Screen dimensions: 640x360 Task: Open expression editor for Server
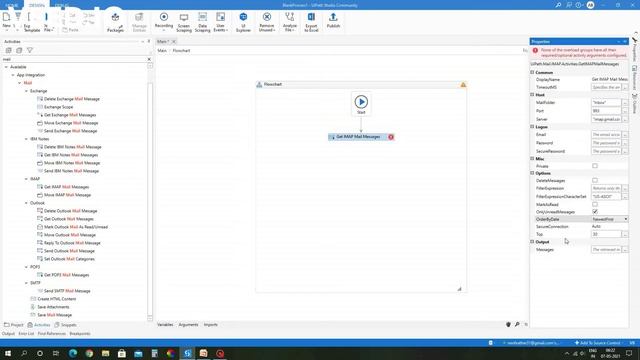(625, 119)
